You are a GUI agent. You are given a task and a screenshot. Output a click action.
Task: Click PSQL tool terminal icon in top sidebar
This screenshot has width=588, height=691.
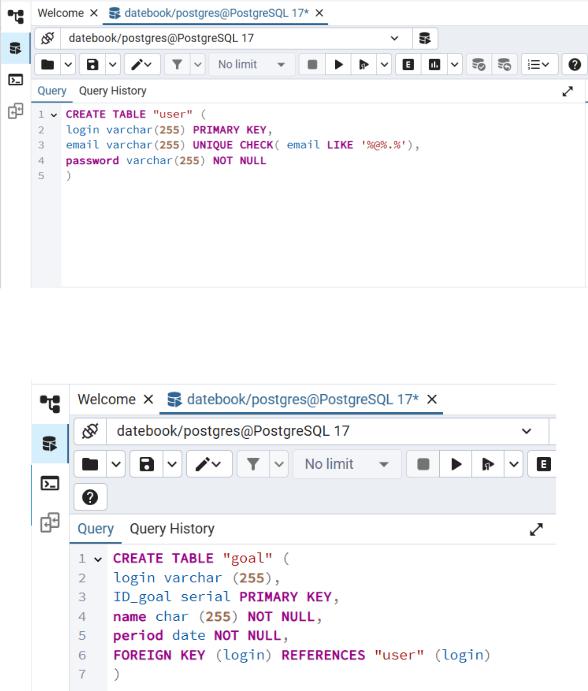[x=16, y=80]
